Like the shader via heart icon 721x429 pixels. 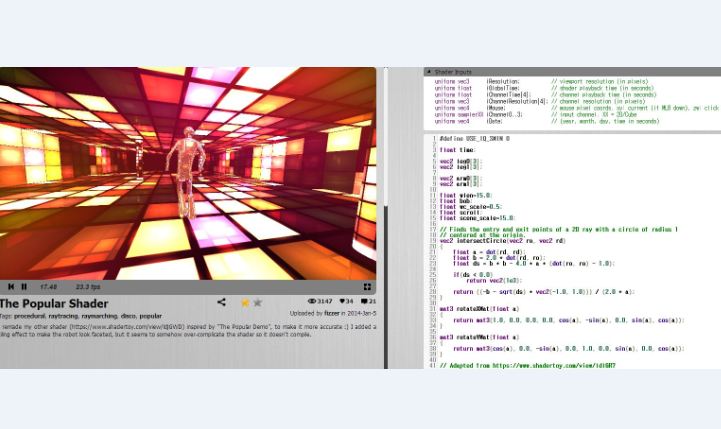point(342,301)
